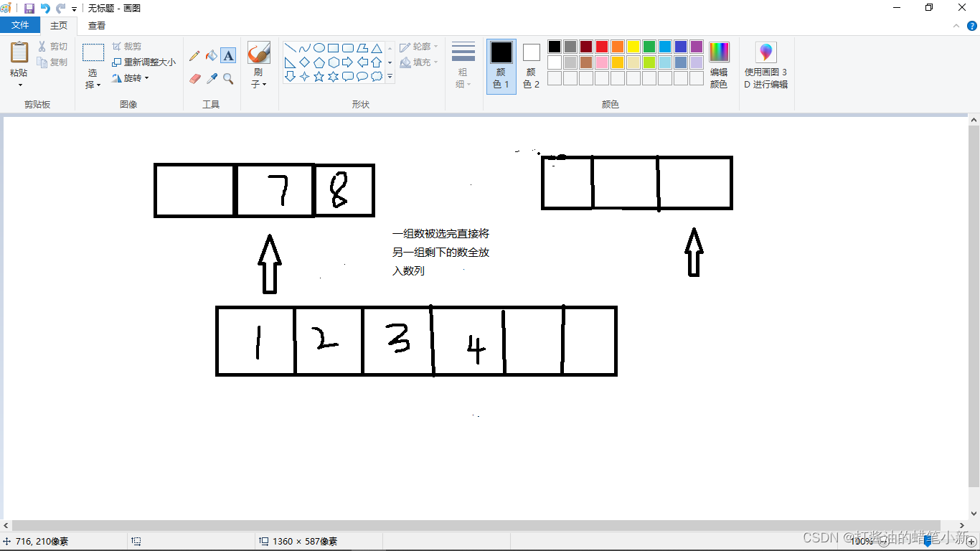980x551 pixels.
Task: Click the vertical scrollbar down arrow
Action: click(974, 514)
